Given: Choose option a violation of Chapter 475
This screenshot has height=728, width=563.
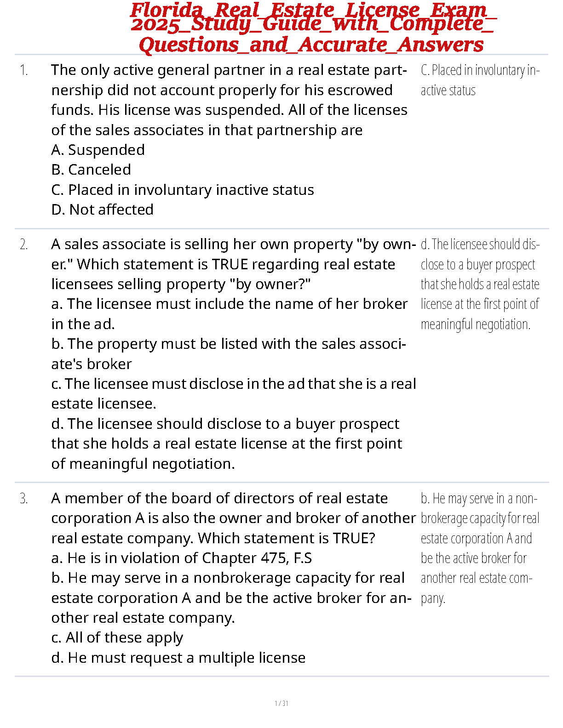Looking at the screenshot, I should (182, 558).
